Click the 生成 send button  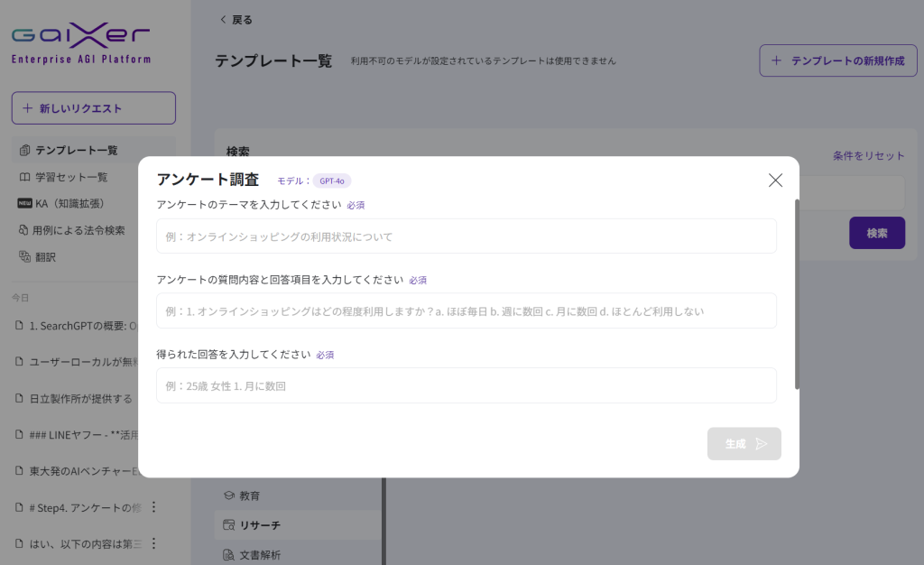(744, 444)
